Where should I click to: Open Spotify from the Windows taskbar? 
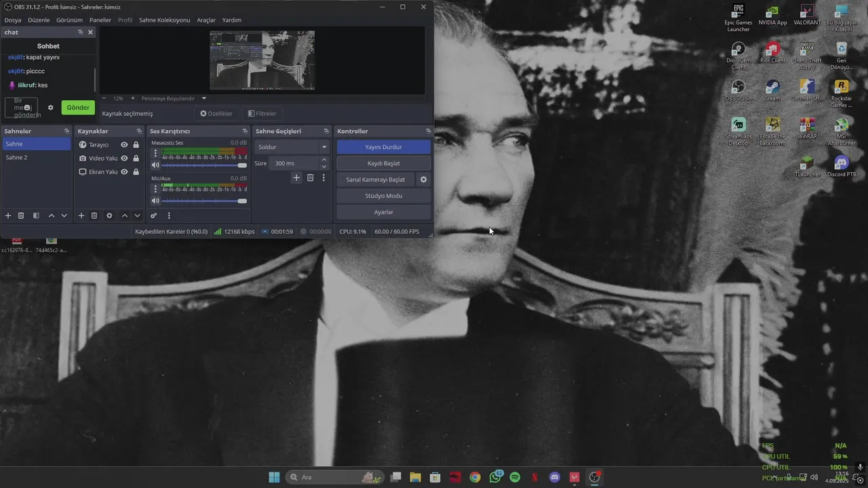click(515, 477)
